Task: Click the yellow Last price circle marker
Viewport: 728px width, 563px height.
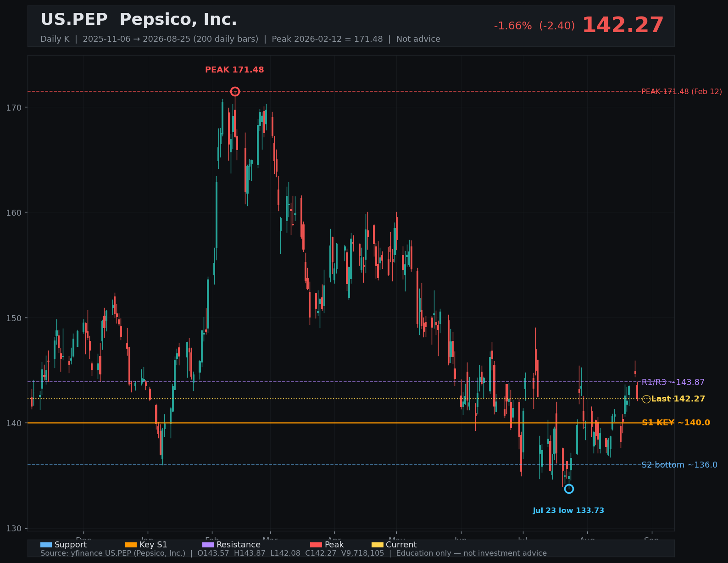Action: click(646, 399)
